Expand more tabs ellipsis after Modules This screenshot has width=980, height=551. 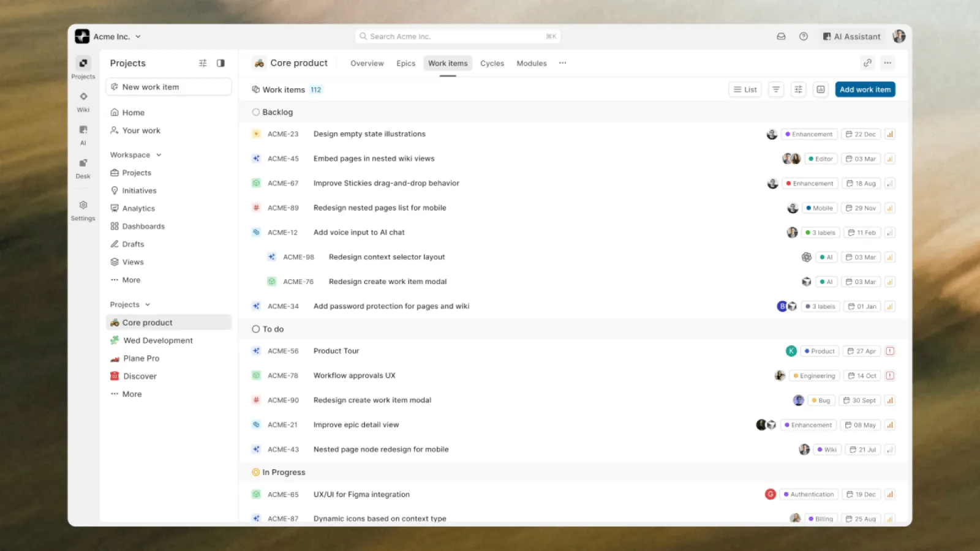pyautogui.click(x=562, y=63)
